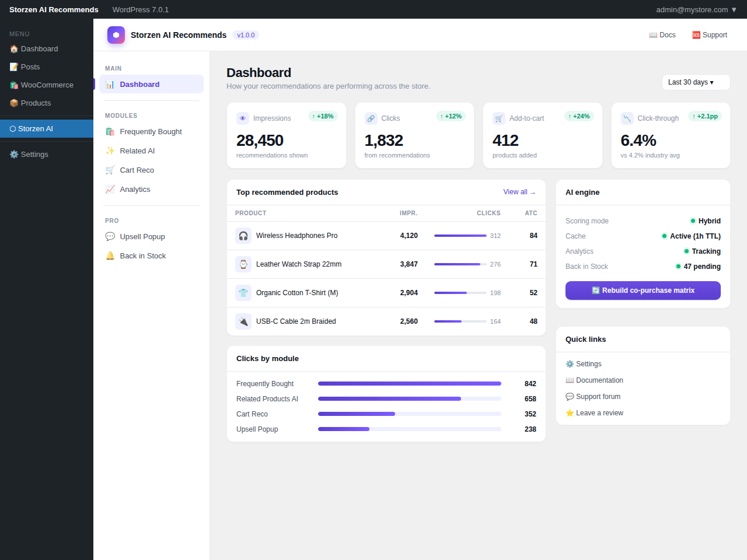Open WooCommerce in WordPress menu
This screenshot has width=747, height=560.
point(47,85)
